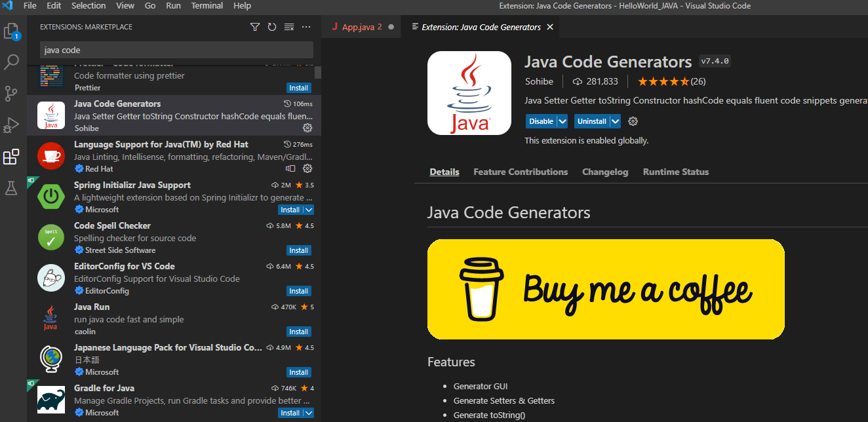This screenshot has width=868, height=422.
Task: Install the Spring Initializr Java Support extension
Action: pyautogui.click(x=290, y=210)
